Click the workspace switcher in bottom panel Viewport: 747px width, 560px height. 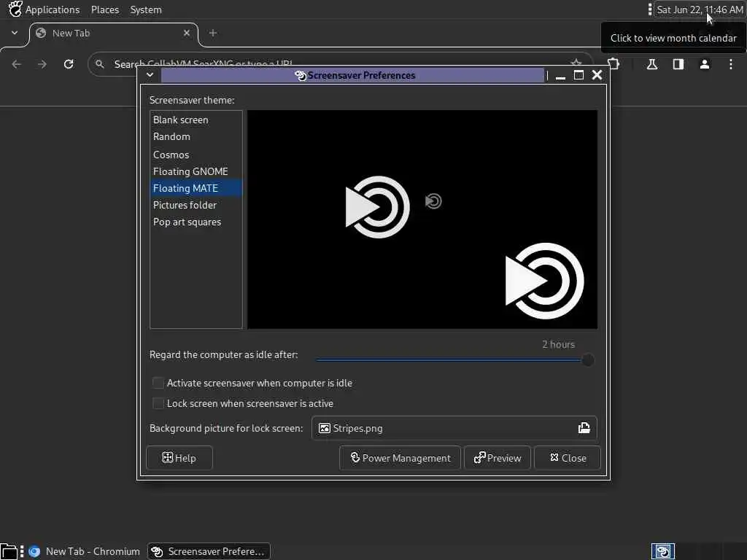pyautogui.click(x=662, y=551)
